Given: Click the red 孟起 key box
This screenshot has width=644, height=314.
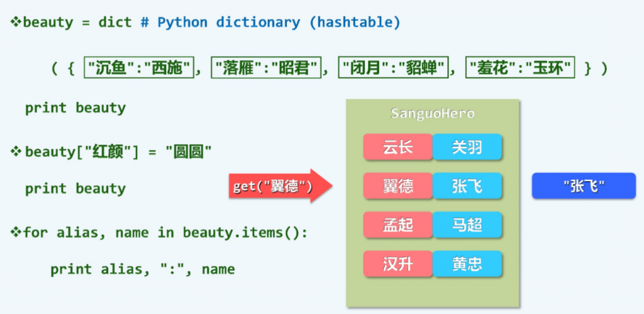Looking at the screenshot, I should click(x=397, y=225).
